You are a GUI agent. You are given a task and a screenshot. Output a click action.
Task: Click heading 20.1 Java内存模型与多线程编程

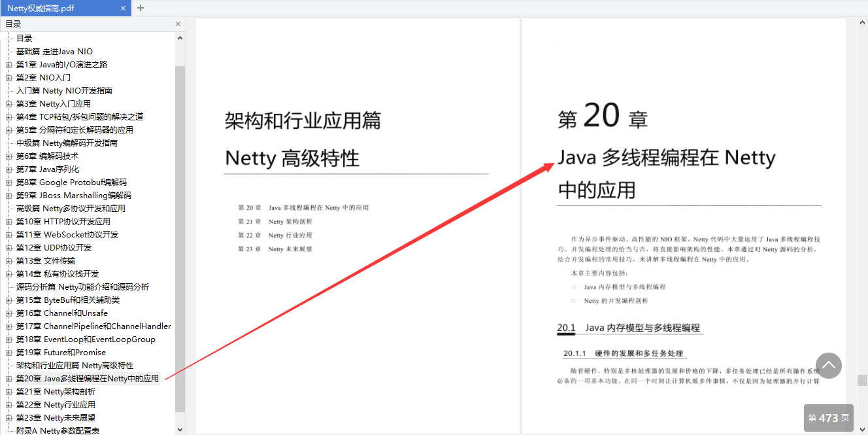[x=629, y=328]
